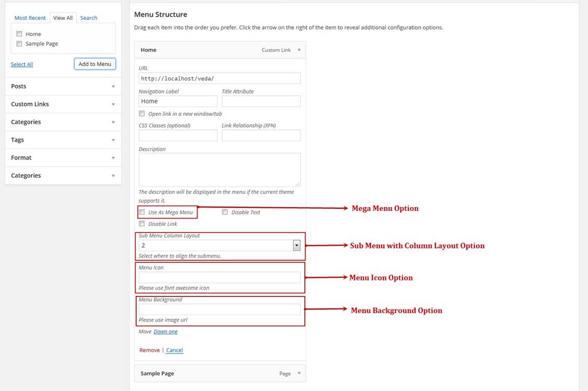Click the Add to Menu button

tap(95, 64)
